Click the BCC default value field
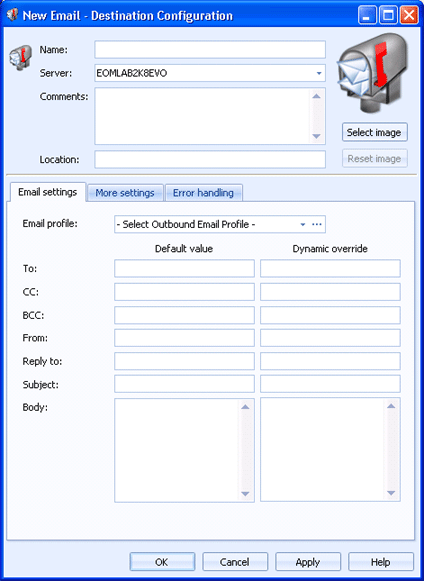The width and height of the screenshot is (424, 581). point(184,315)
